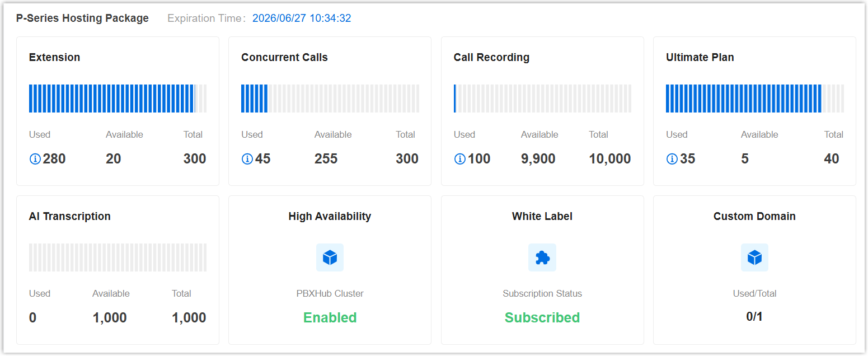Click the AI Transcription empty usage bar
This screenshot has width=868, height=356.
pyautogui.click(x=118, y=257)
